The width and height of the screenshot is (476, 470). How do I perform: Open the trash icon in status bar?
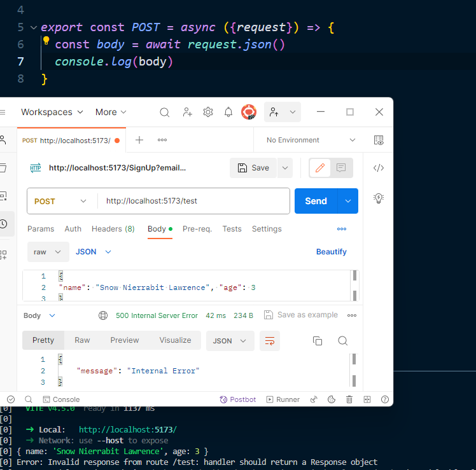pyautogui.click(x=349, y=399)
